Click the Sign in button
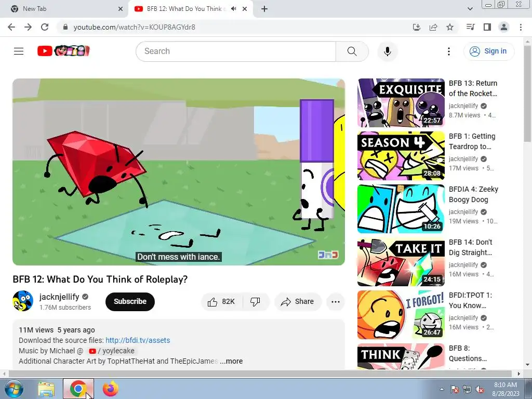The height and width of the screenshot is (399, 532). 488,51
